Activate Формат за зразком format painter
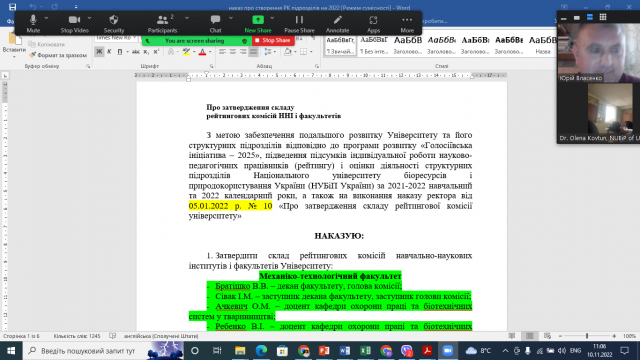 click(x=58, y=55)
